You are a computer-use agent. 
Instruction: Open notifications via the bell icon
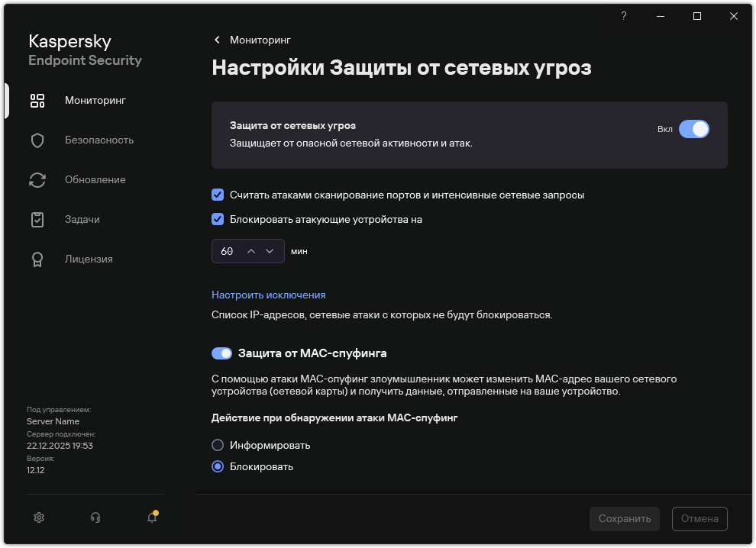150,518
